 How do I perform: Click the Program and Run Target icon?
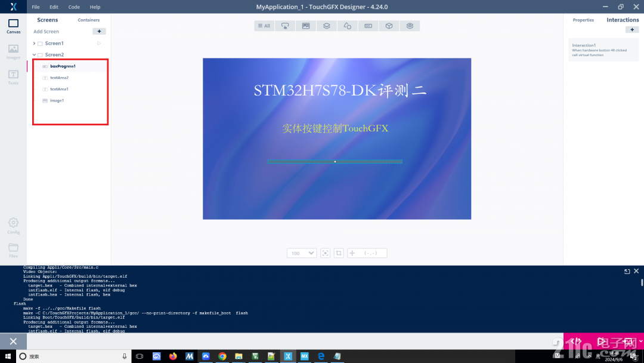coord(628,342)
